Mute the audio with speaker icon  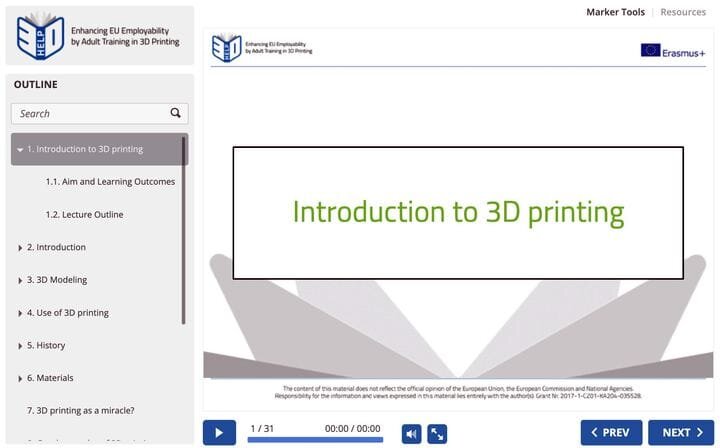[x=411, y=433]
